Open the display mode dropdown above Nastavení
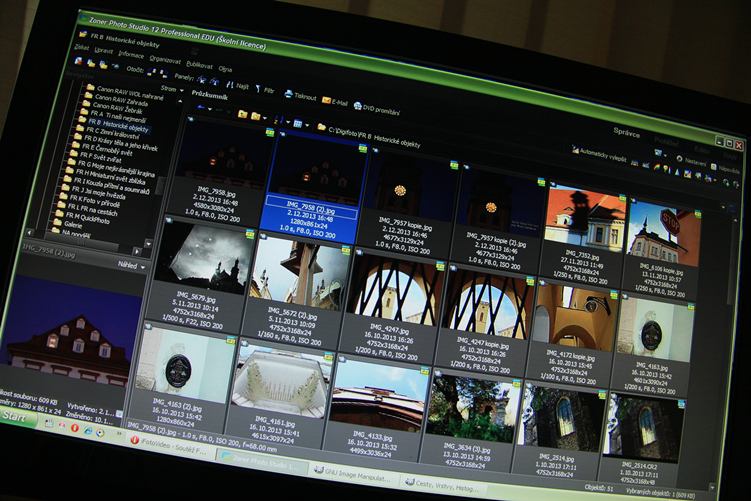Image resolution: width=751 pixels, height=501 pixels. pos(660,153)
